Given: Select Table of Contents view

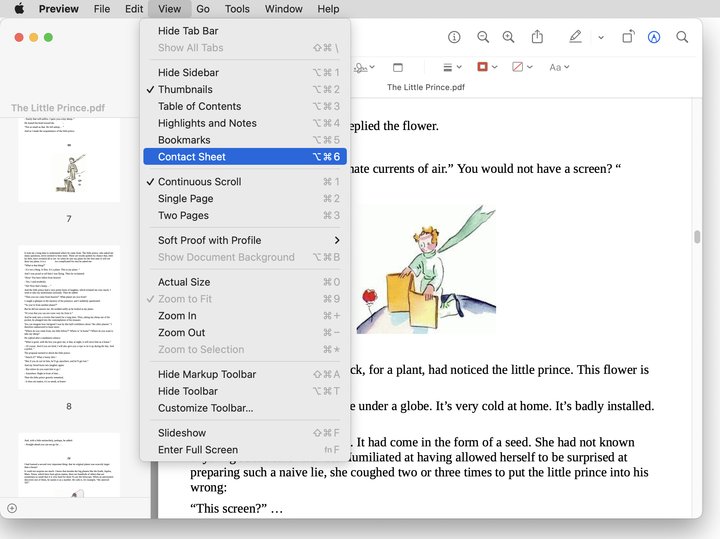Looking at the screenshot, I should pos(245,107).
